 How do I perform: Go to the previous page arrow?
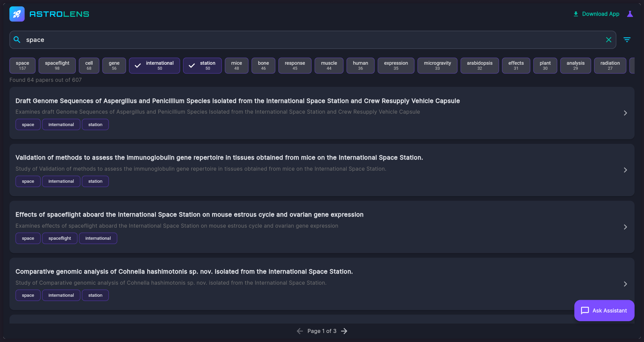(300, 331)
